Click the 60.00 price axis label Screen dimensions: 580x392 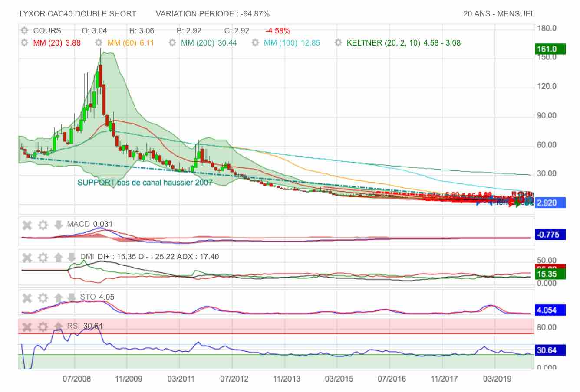(x=547, y=145)
